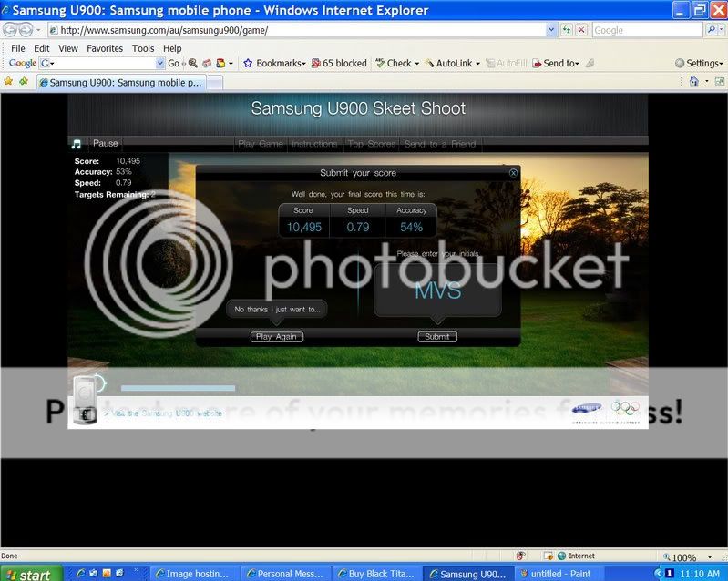Open the Tools menu
This screenshot has height=581, width=728.
tap(143, 48)
